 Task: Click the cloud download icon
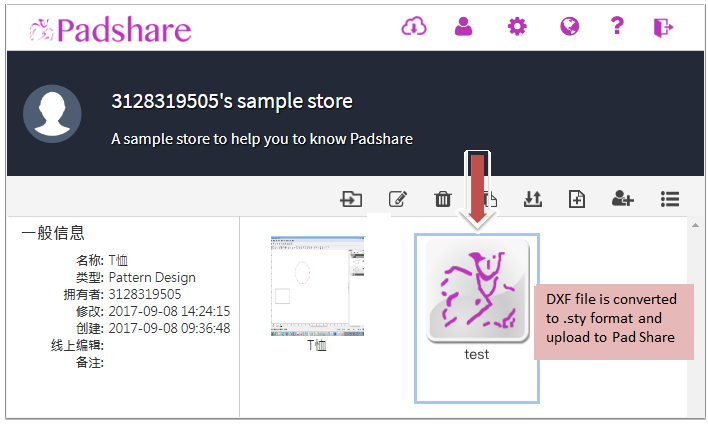(414, 27)
